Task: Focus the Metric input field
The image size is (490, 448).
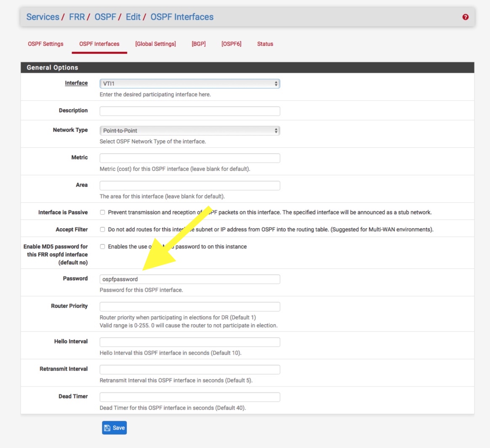Action: click(x=189, y=158)
